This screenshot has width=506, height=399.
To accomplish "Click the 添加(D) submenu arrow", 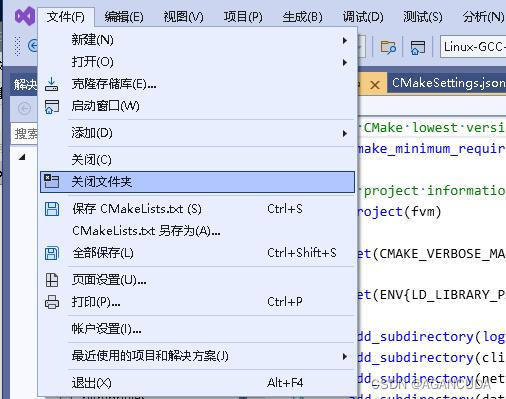I will coord(345,134).
